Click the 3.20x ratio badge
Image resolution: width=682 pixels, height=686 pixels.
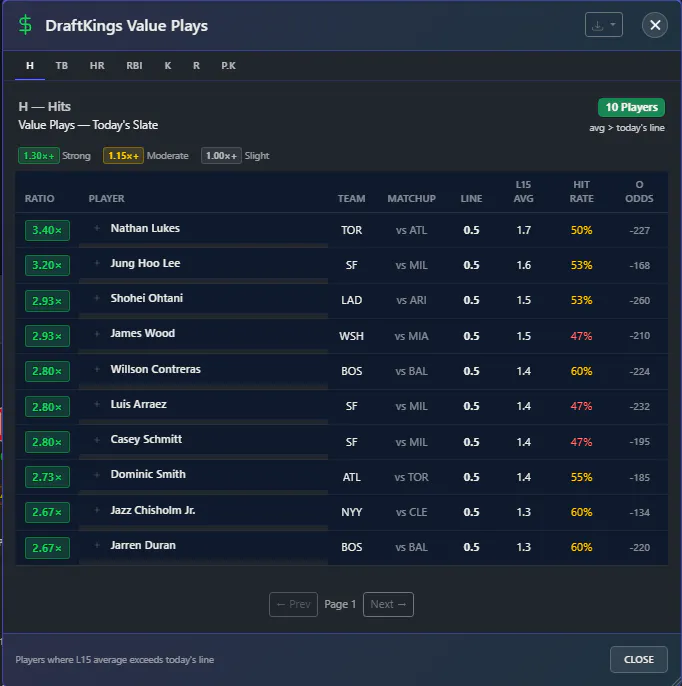[47, 265]
